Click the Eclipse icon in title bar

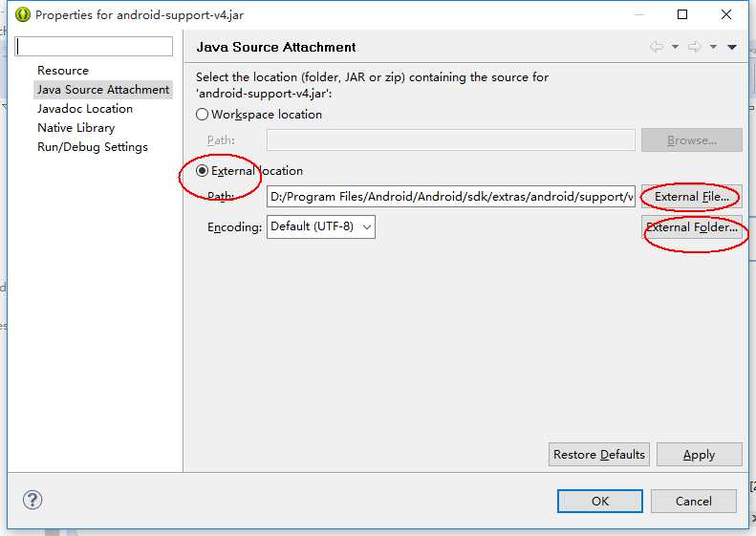pyautogui.click(x=22, y=14)
